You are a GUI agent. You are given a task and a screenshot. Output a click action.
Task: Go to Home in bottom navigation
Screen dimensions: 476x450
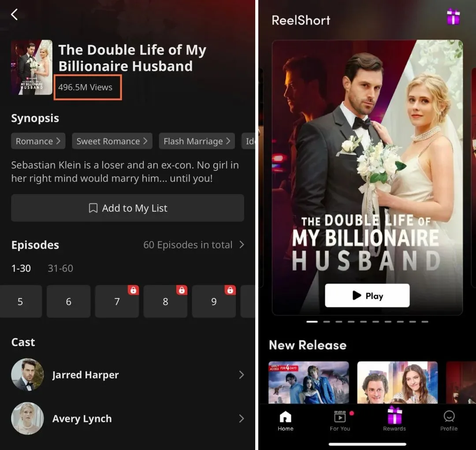point(286,420)
